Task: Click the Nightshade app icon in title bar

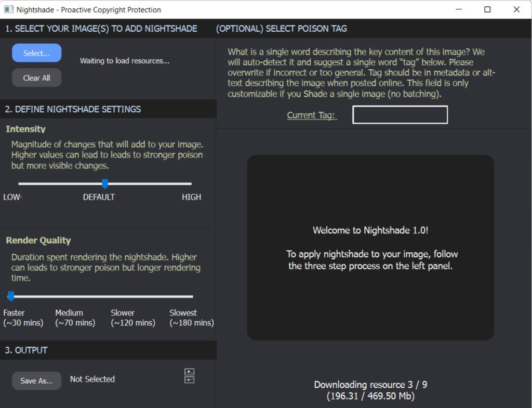Action: (x=8, y=9)
